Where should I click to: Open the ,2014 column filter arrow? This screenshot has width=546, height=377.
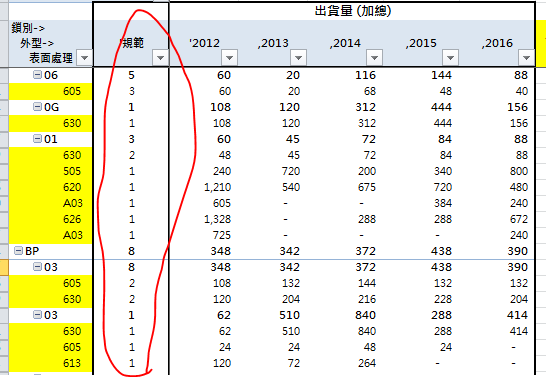(375, 58)
